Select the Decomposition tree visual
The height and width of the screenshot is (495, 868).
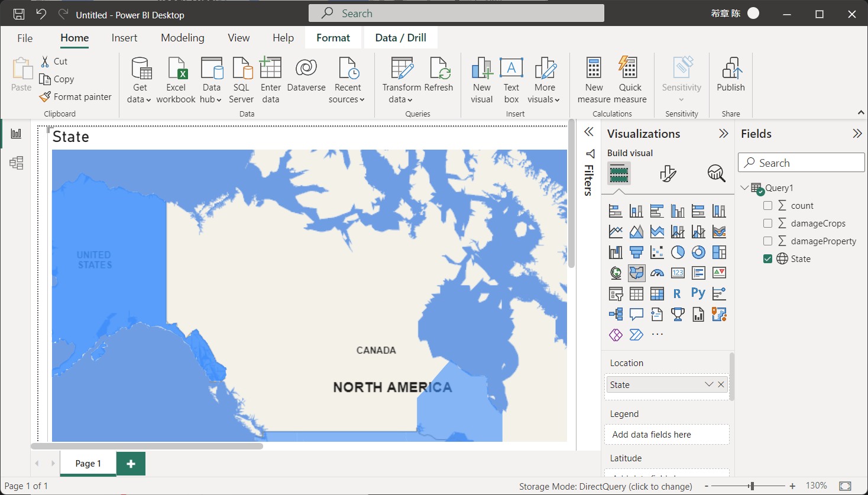[x=616, y=315]
